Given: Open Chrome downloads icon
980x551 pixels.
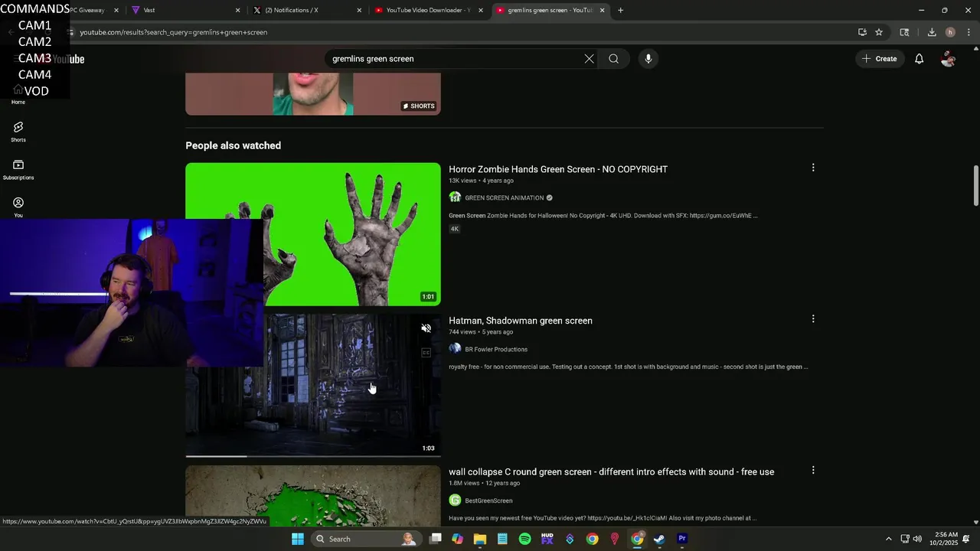Looking at the screenshot, I should click(x=932, y=32).
